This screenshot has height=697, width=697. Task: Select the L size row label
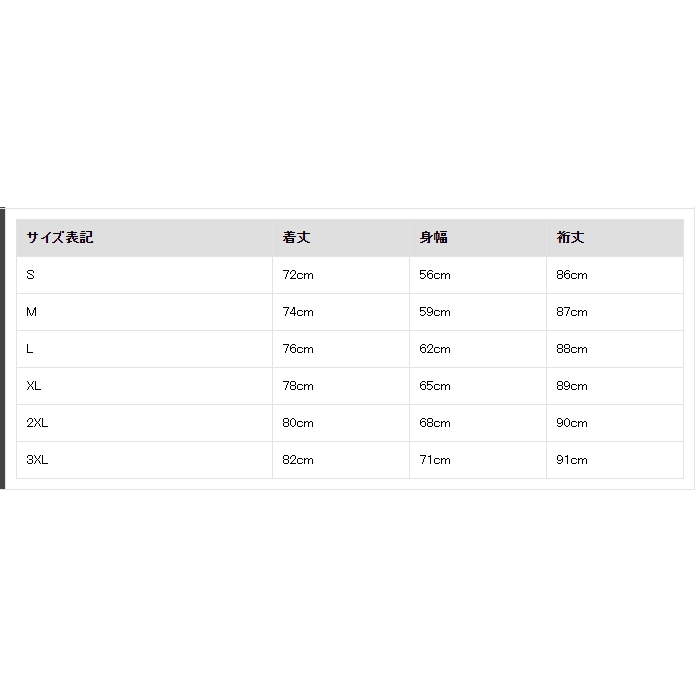29,349
